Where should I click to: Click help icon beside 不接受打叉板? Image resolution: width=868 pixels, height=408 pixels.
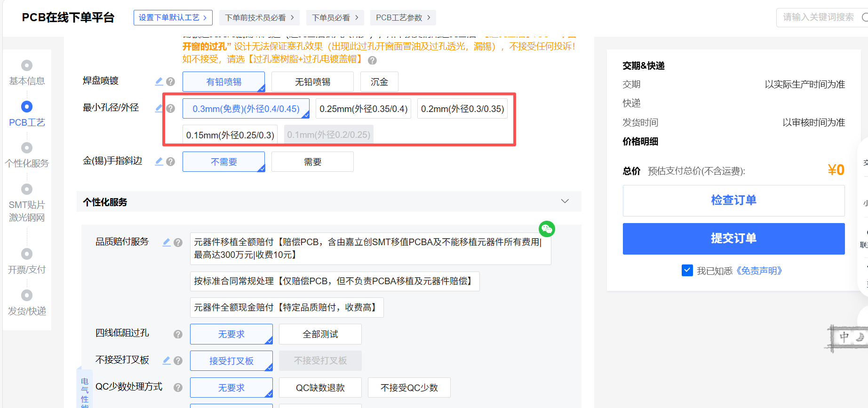click(x=178, y=360)
